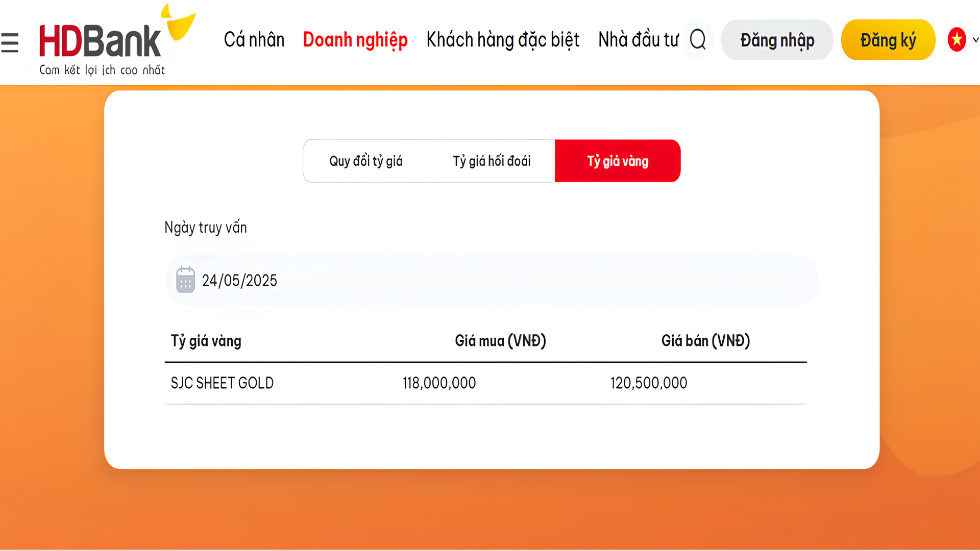This screenshot has width=980, height=551.
Task: Click the Đăng nhập button
Action: point(777,40)
